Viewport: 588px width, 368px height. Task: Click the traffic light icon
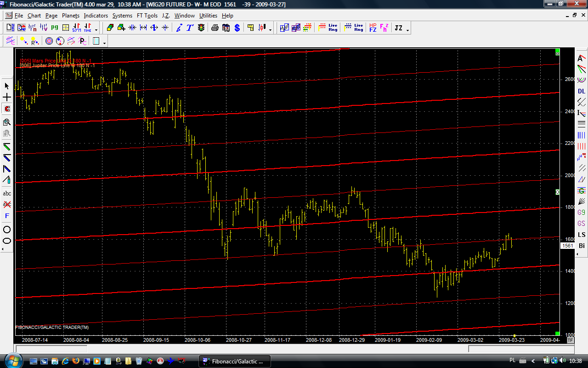tap(201, 28)
